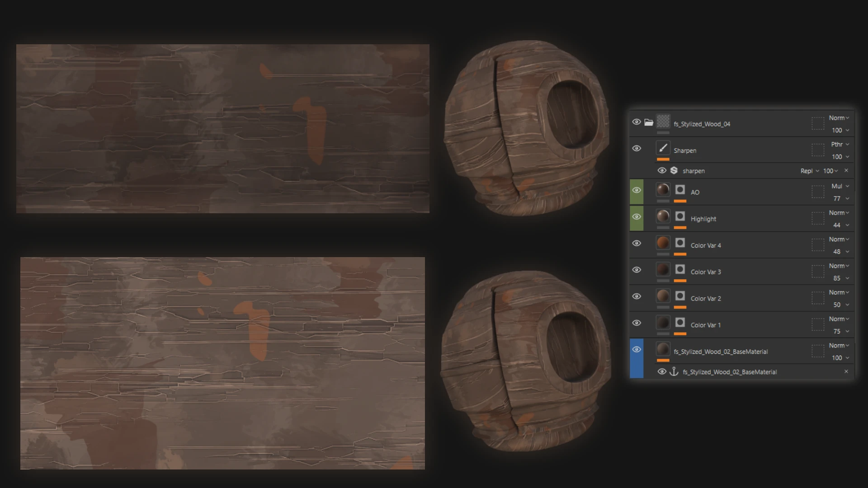Select the AO layer material sphere thumbnail
The height and width of the screenshot is (488, 868).
(663, 189)
